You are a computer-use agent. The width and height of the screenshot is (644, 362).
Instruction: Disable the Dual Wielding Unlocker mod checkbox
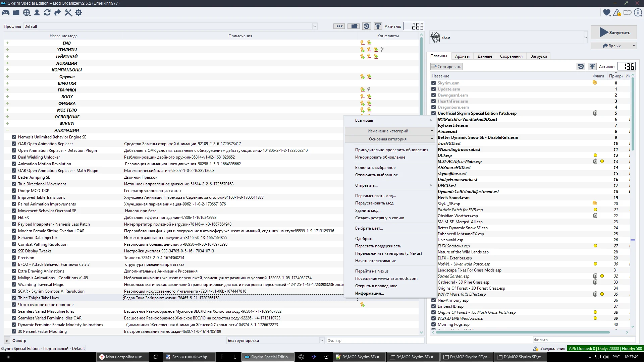pos(14,157)
